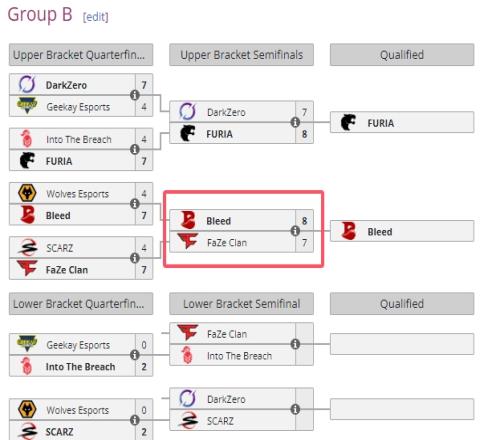Viewport: 500px width, 440px height.
Task: Open info icon for Bleed vs FaZe Clan semifinal
Action: pos(295,231)
